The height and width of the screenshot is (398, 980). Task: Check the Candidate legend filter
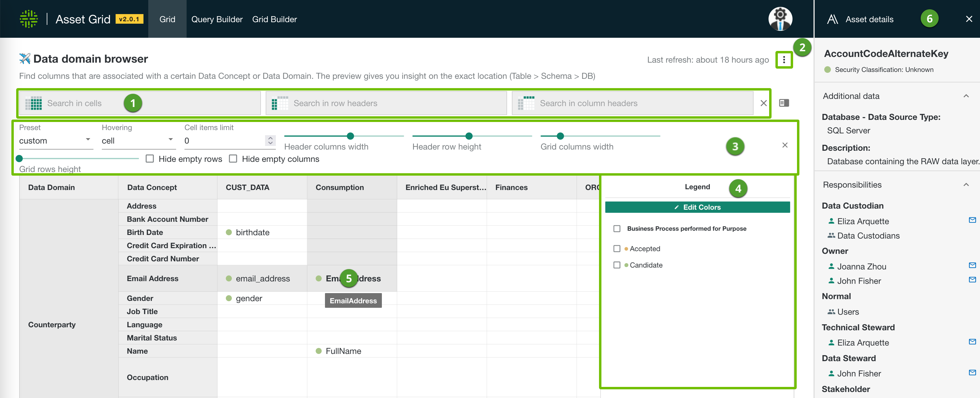(617, 265)
